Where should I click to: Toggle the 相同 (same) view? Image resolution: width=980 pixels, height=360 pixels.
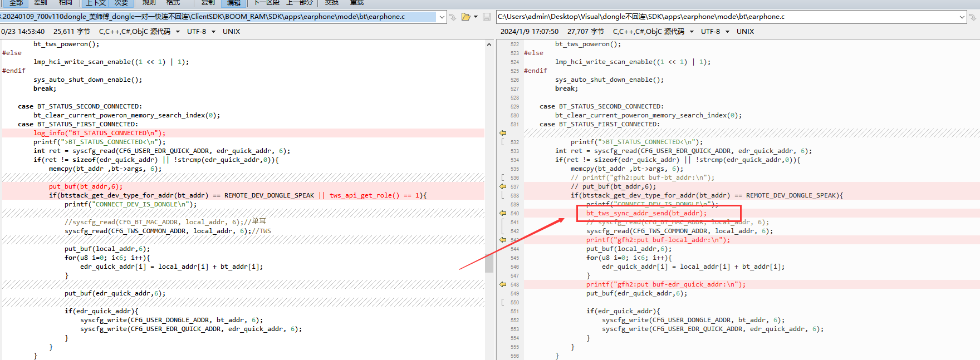(x=66, y=3)
